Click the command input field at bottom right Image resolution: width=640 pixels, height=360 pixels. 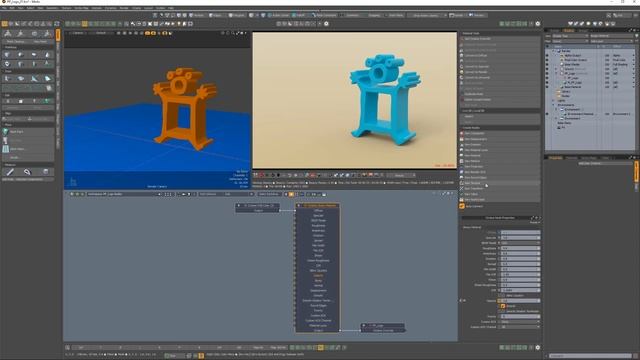[x=590, y=356]
